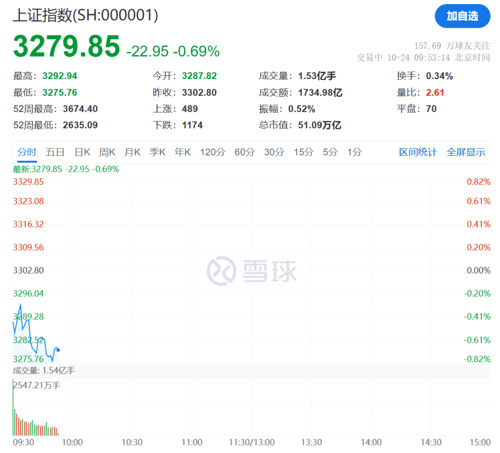Click the change value -22.95
500x453 pixels.
pyautogui.click(x=148, y=51)
